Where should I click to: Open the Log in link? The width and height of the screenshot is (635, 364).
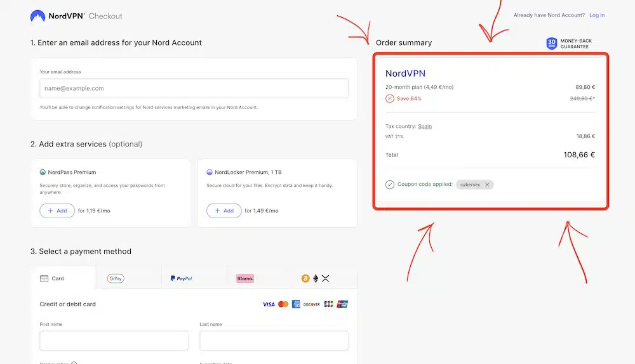coord(597,15)
